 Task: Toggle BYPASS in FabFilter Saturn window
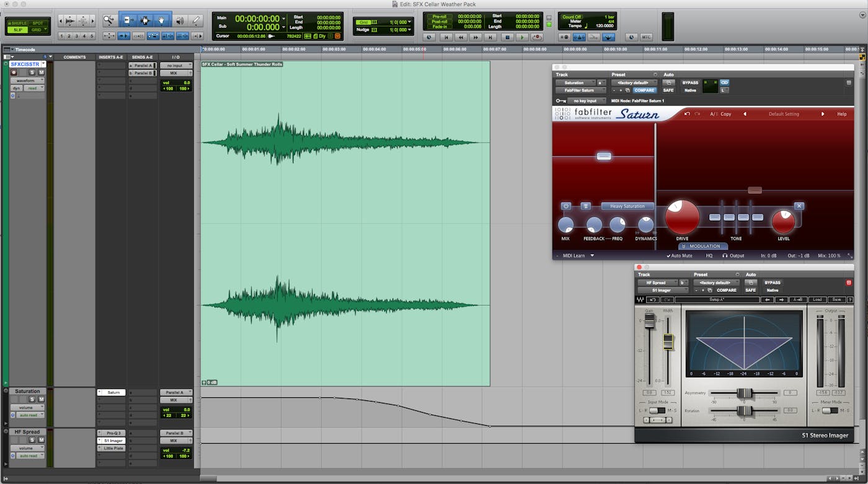[x=690, y=82]
